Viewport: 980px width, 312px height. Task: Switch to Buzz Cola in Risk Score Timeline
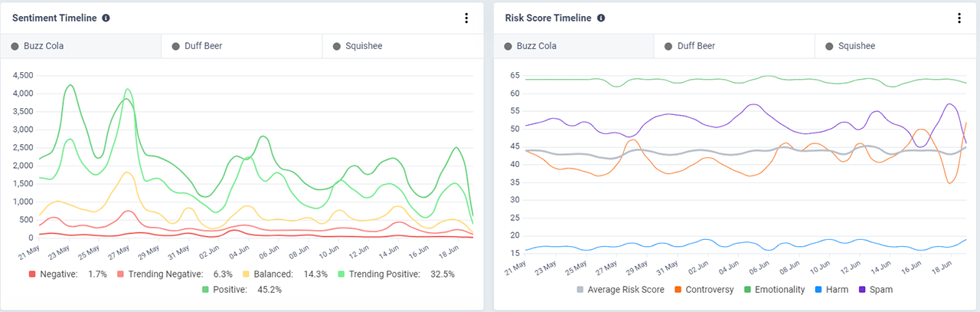[573, 46]
